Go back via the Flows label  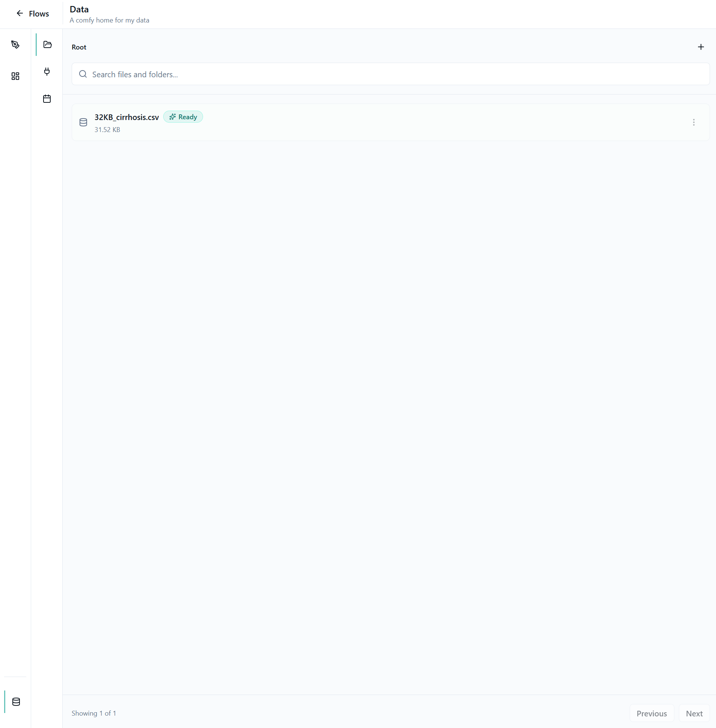(x=39, y=14)
